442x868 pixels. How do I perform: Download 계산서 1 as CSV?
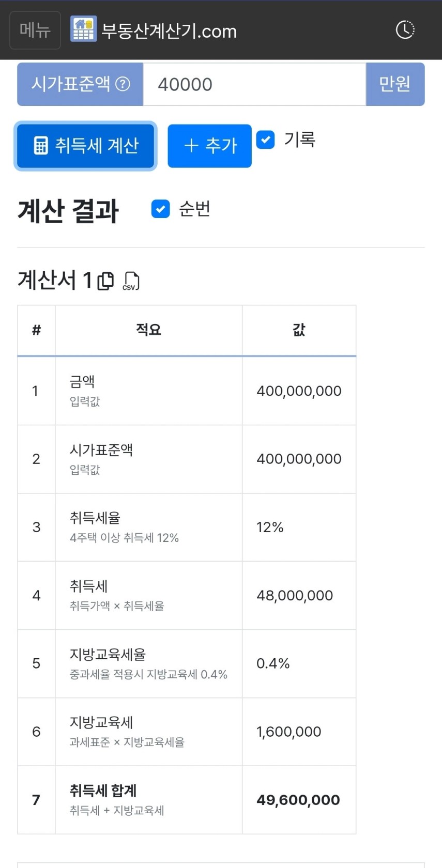[x=131, y=281]
